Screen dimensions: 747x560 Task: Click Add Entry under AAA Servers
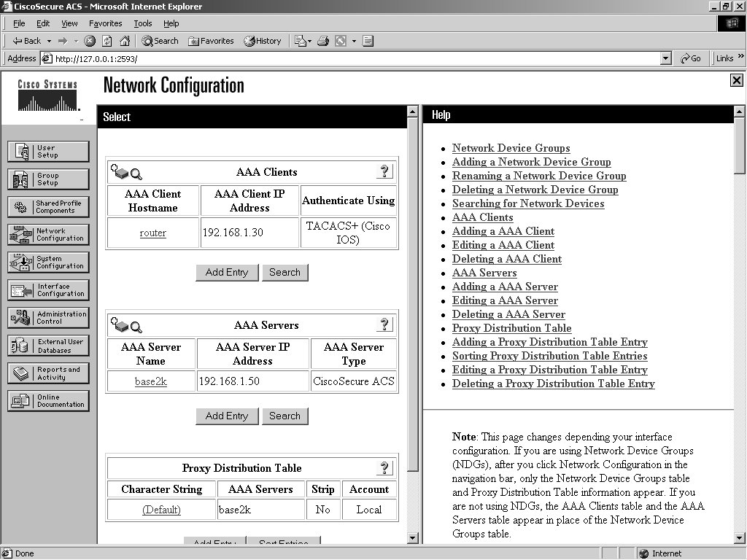point(227,416)
